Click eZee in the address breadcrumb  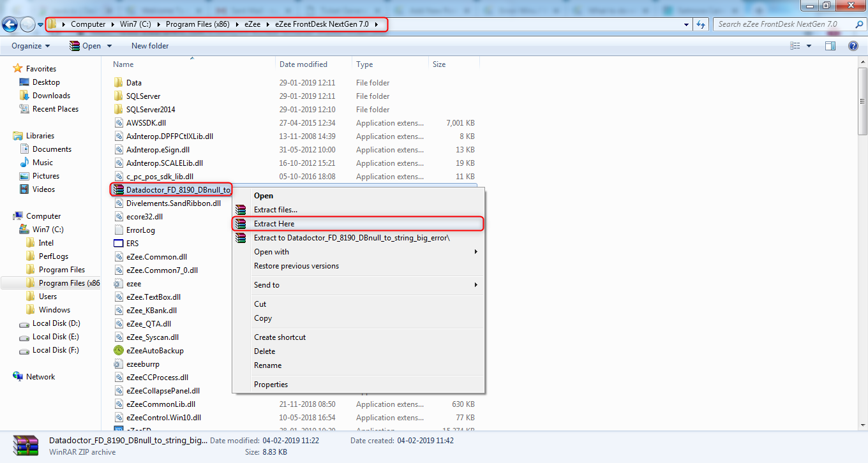[x=251, y=24]
